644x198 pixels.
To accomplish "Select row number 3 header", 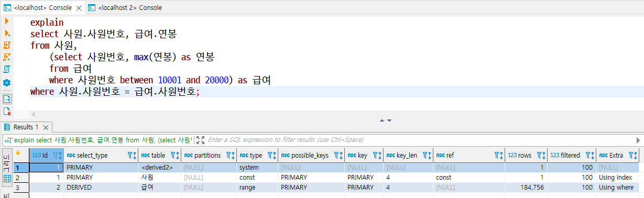I will tap(20, 187).
